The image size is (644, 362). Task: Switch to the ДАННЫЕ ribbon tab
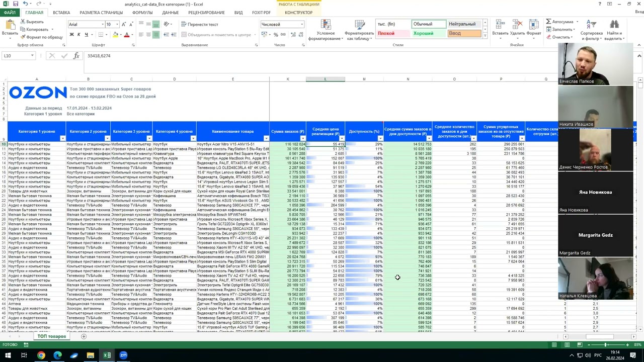[171, 13]
